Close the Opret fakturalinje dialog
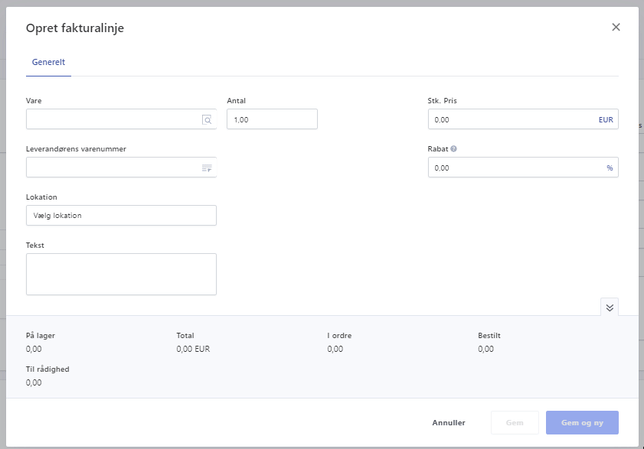 616,27
